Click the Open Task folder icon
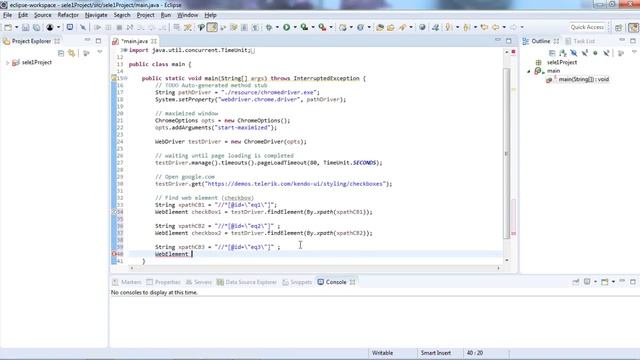Viewport: 640px width, 360px height. (391, 27)
